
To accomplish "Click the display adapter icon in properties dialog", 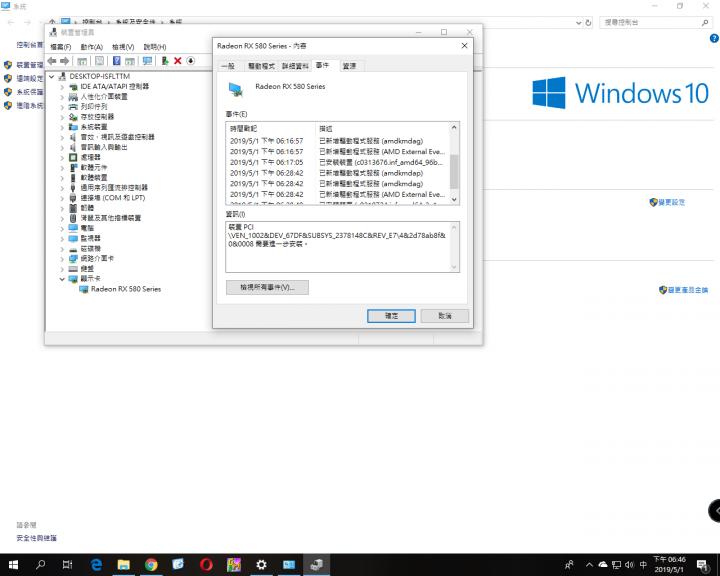I will pyautogui.click(x=236, y=90).
